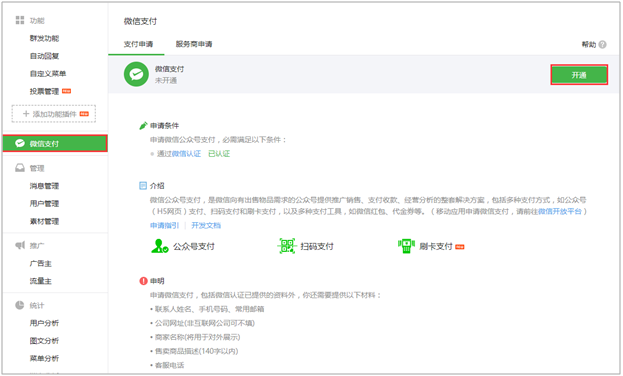Click the plus icon in 添加功能插件

(x=26, y=114)
